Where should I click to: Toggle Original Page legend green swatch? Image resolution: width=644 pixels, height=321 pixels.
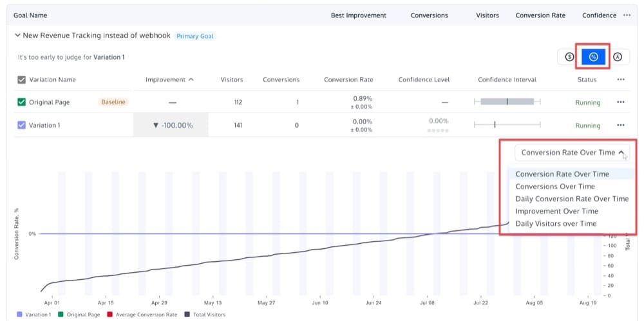coord(61,315)
